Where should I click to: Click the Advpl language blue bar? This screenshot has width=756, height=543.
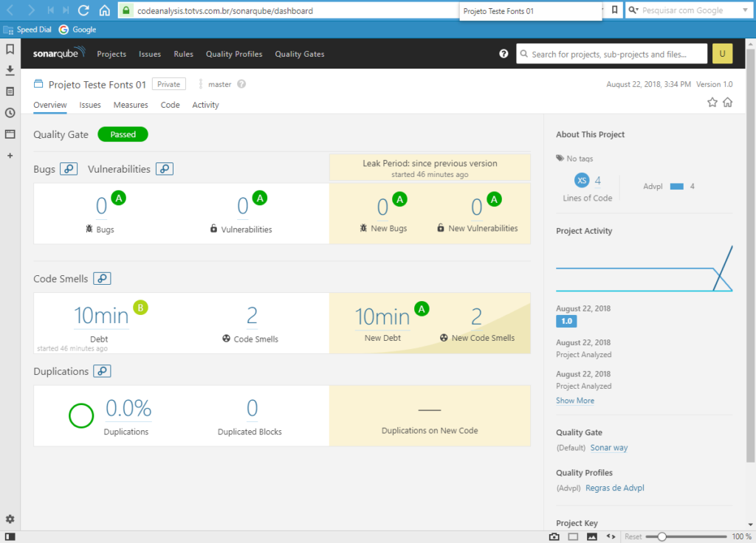[676, 187]
